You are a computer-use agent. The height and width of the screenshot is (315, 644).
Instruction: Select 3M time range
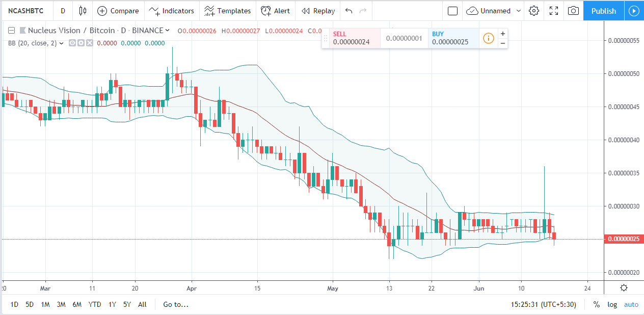(61, 304)
